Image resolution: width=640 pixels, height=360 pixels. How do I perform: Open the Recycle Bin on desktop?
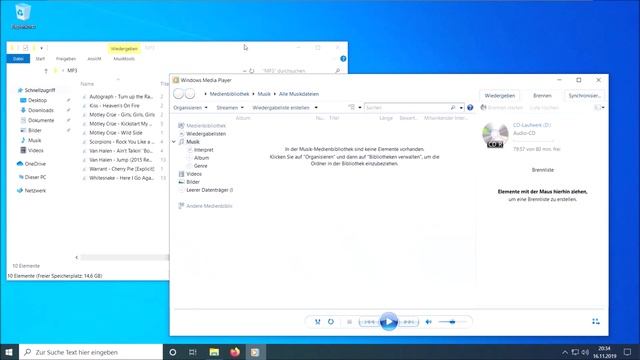tap(23, 16)
